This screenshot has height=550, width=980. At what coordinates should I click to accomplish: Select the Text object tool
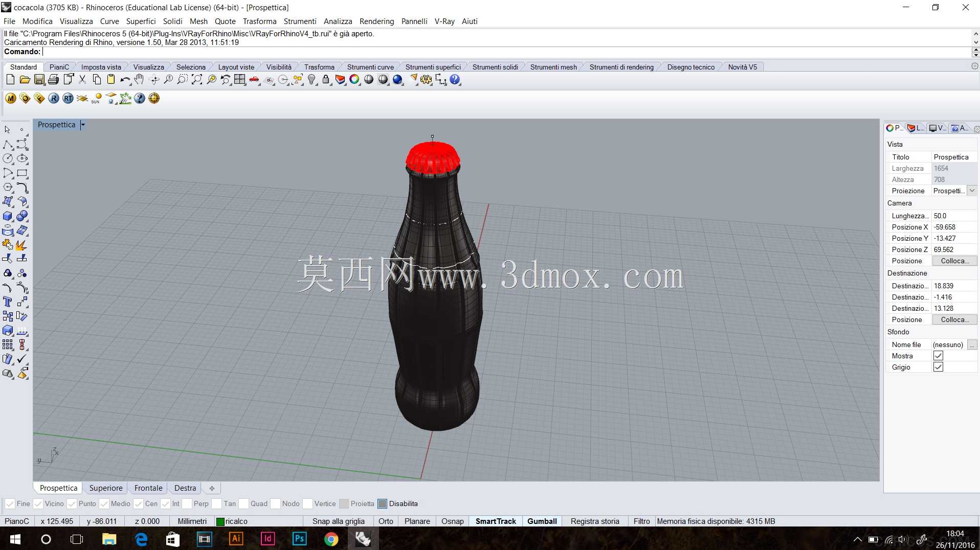8,302
